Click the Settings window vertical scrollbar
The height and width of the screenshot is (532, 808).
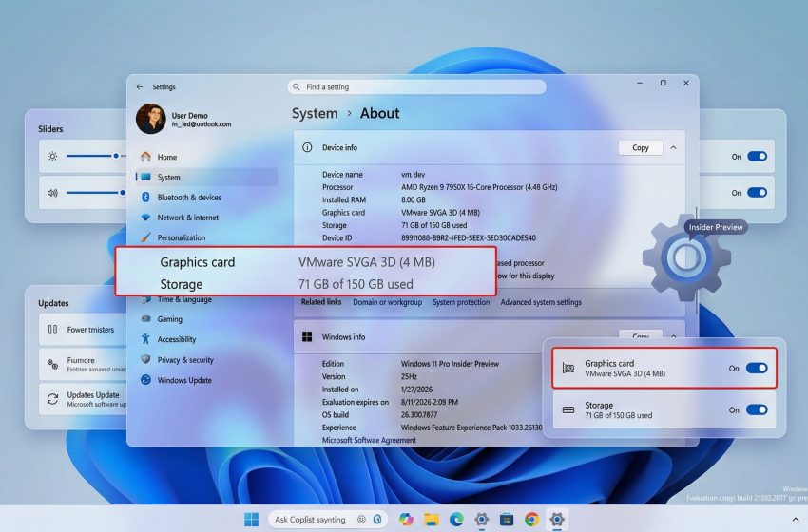click(696, 260)
